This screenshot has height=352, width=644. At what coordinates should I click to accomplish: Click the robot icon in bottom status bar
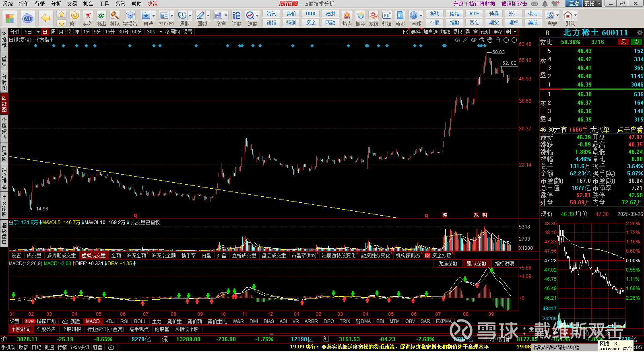pyautogui.click(x=111, y=347)
